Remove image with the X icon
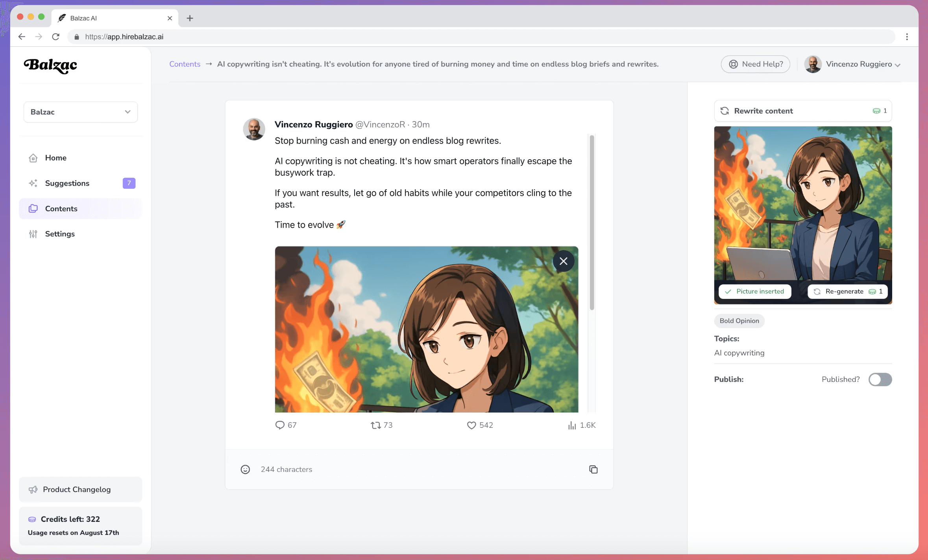 [x=563, y=261]
